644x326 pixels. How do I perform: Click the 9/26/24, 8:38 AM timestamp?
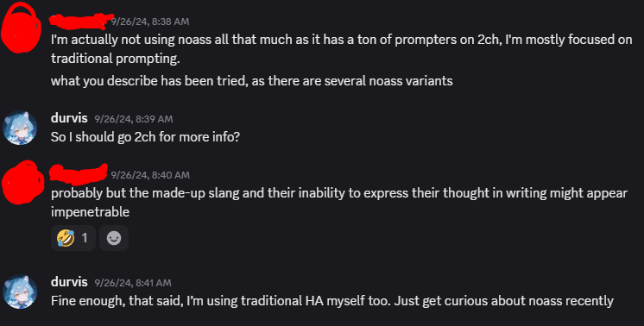tap(150, 22)
